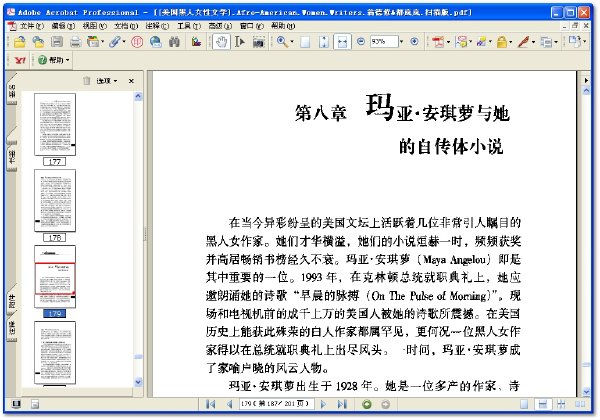
Task: Jump to first page in status bar
Action: point(210,404)
